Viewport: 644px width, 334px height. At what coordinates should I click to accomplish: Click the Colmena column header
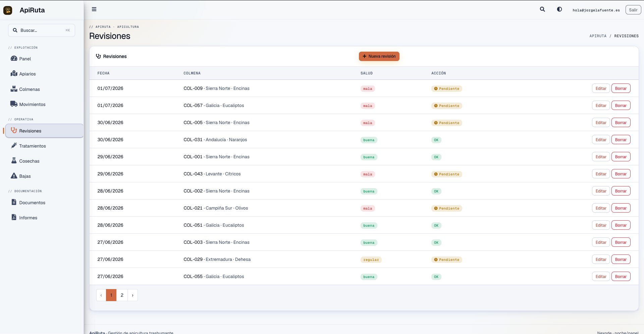[192, 73]
